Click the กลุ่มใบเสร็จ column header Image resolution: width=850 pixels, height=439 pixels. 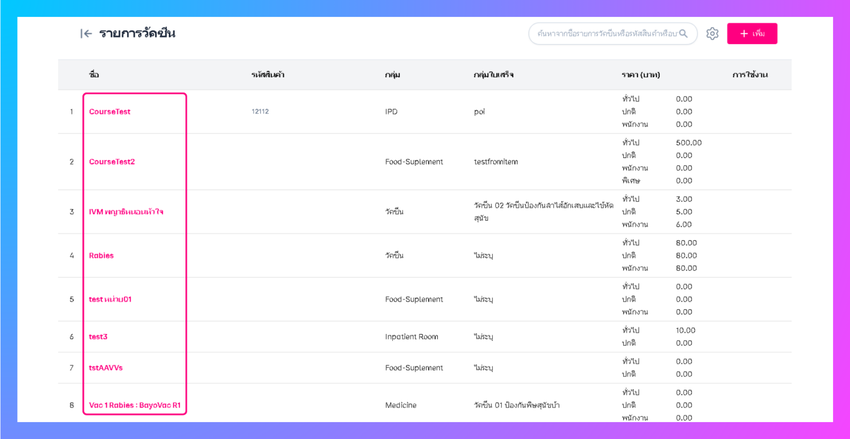[494, 75]
